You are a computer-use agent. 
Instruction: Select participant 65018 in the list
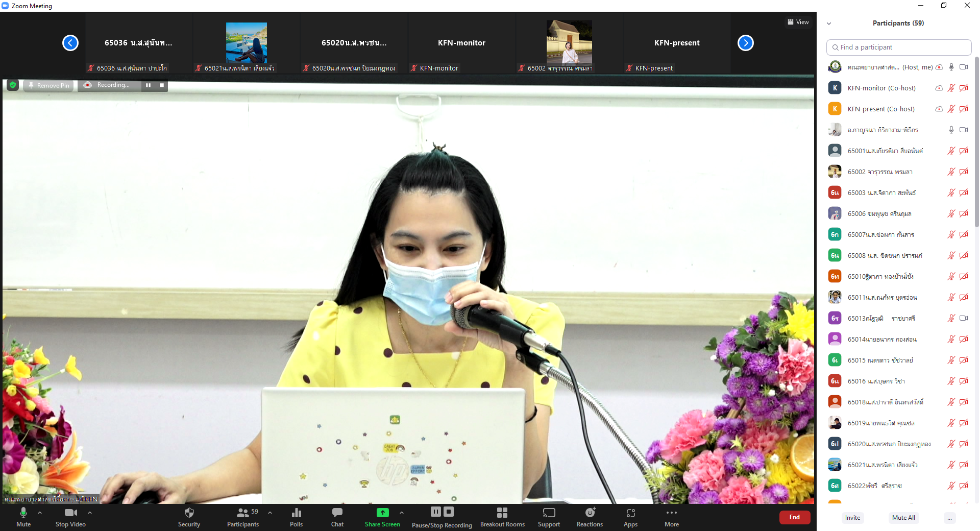[x=898, y=402]
